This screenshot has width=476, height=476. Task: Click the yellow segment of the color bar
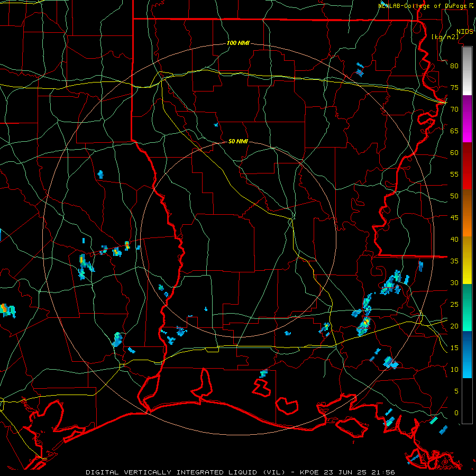[467, 260]
